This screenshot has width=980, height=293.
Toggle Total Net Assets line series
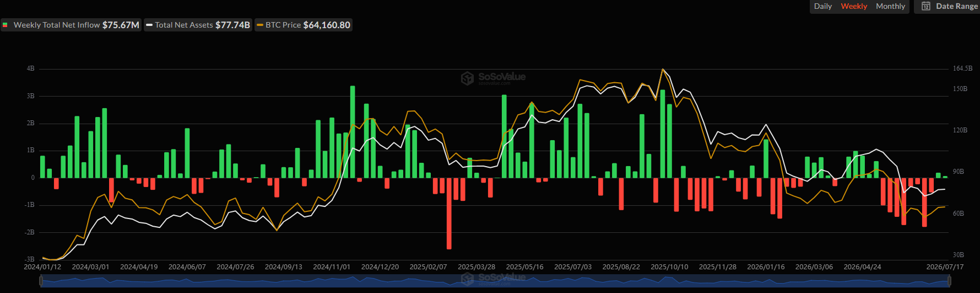(198, 25)
